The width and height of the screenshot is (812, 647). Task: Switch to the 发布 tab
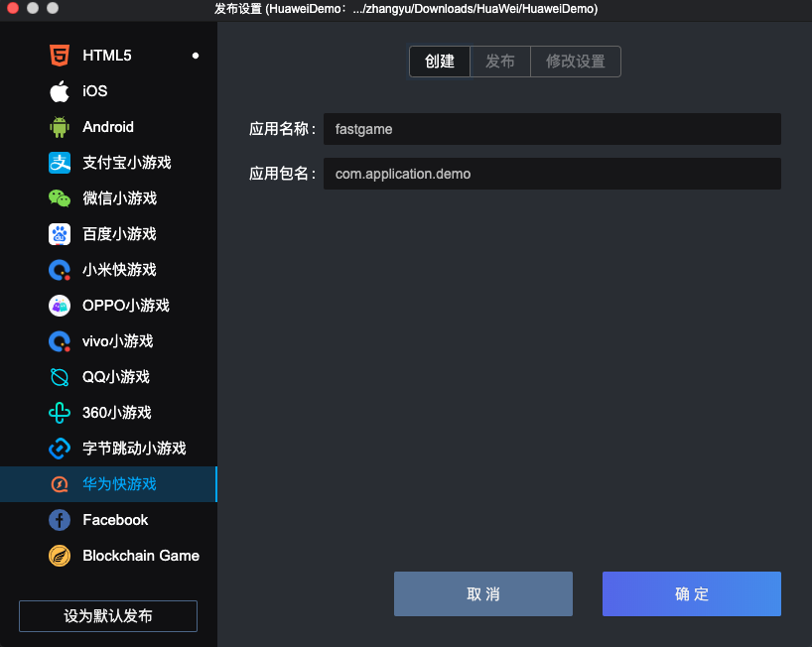(x=500, y=62)
